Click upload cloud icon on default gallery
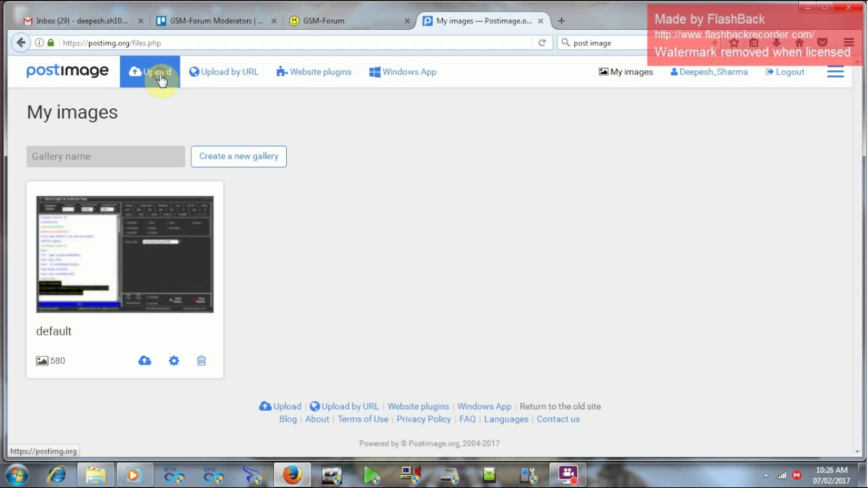 [144, 361]
